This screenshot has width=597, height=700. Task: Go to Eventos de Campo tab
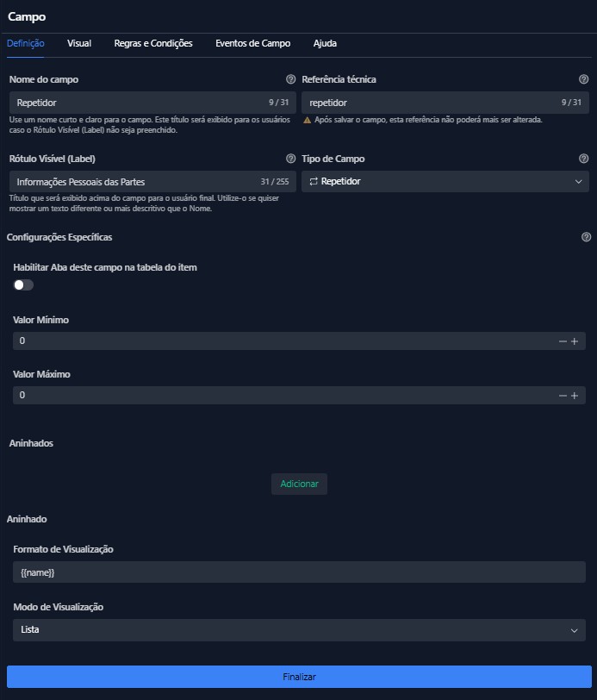pyautogui.click(x=252, y=43)
